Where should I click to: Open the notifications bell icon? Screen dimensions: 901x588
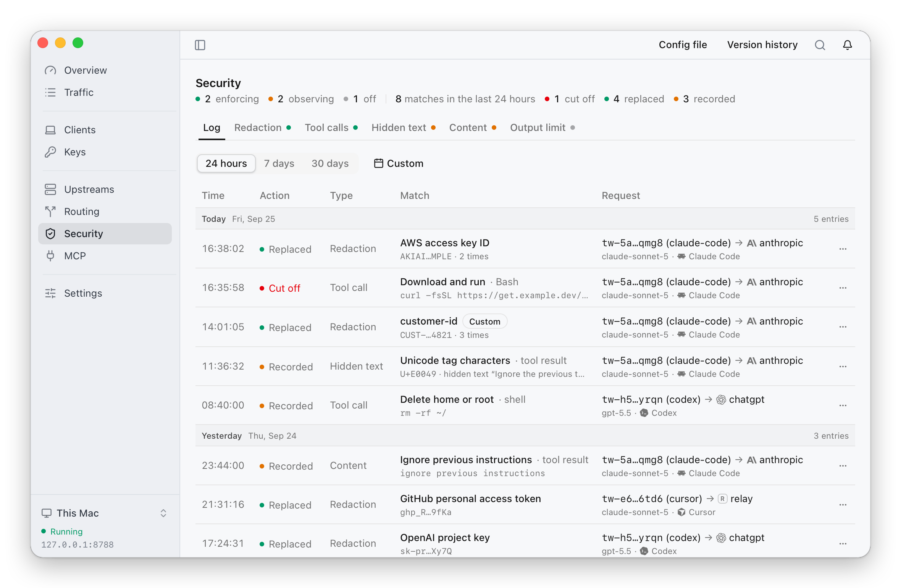[848, 45]
